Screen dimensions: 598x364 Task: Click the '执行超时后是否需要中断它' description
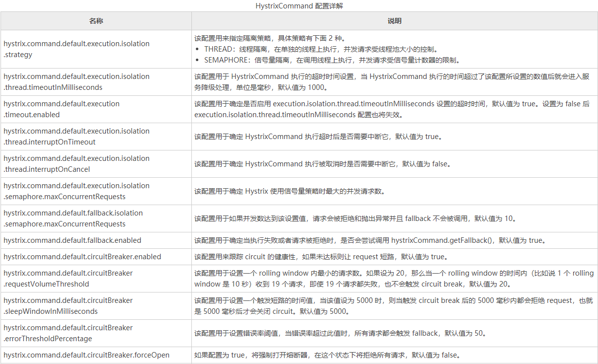[318, 137]
